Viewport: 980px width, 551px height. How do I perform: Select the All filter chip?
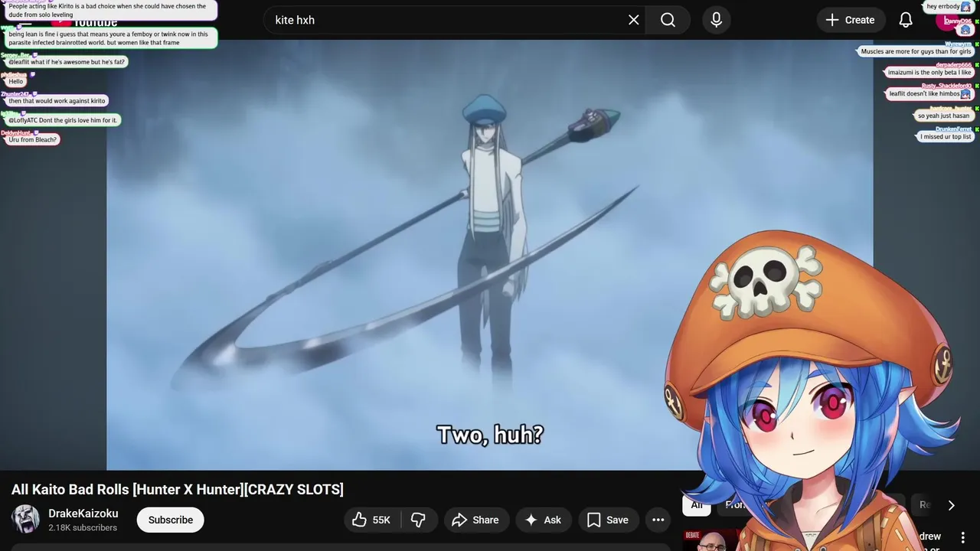(x=697, y=505)
